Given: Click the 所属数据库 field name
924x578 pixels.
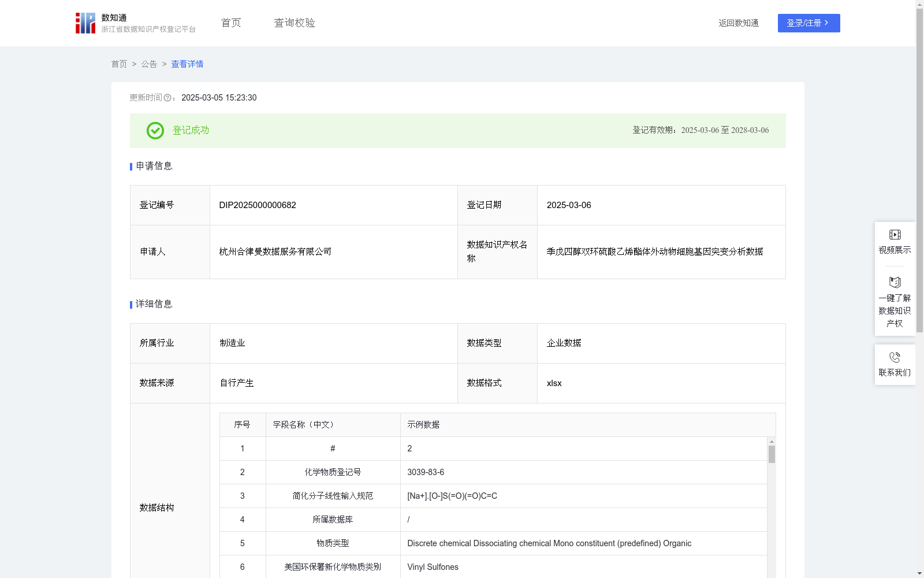Looking at the screenshot, I should coord(333,520).
